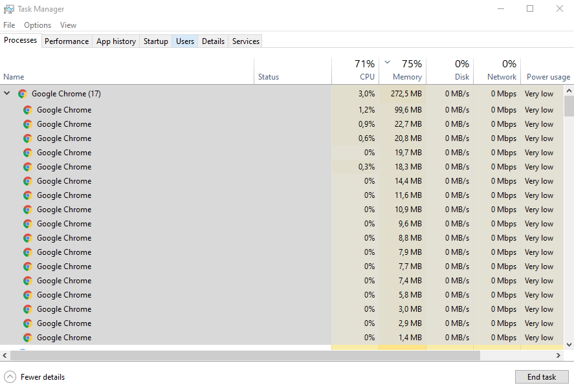574x392 pixels.
Task: Switch to the Performance tab
Action: [67, 41]
